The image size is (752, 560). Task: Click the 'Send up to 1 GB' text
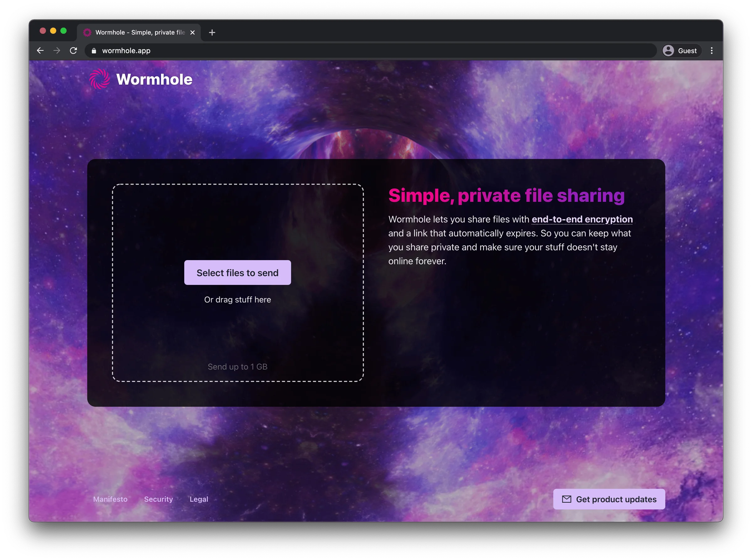[237, 366]
